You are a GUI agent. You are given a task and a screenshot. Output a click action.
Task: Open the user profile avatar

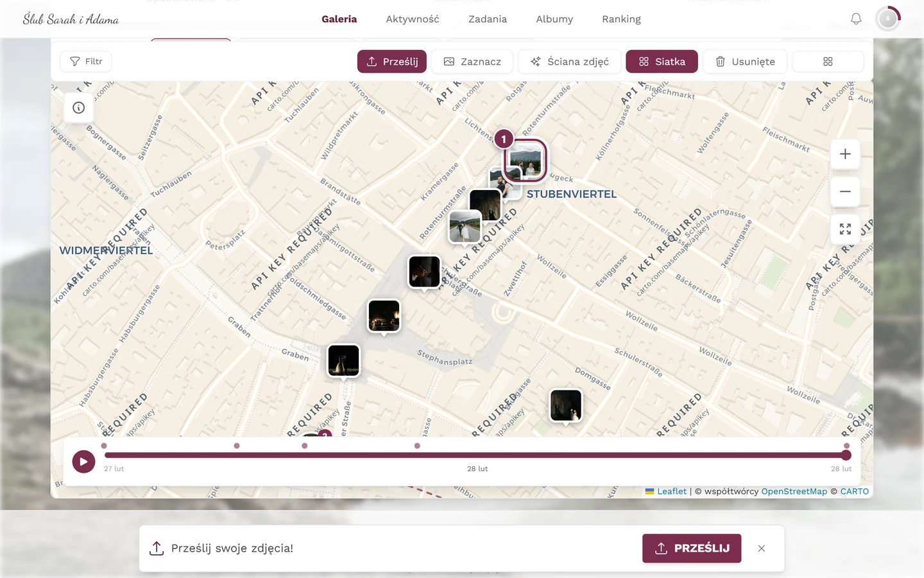click(x=888, y=19)
